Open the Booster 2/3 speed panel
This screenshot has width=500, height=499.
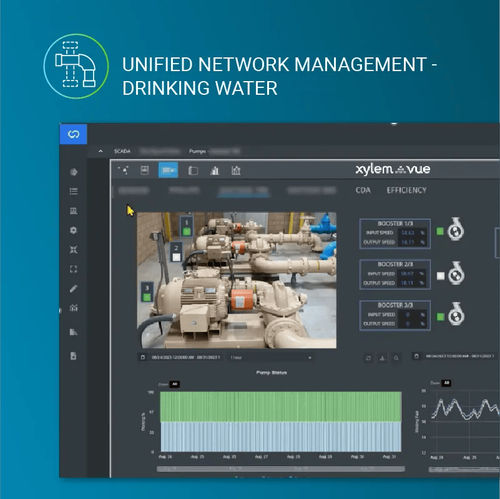pyautogui.click(x=395, y=275)
